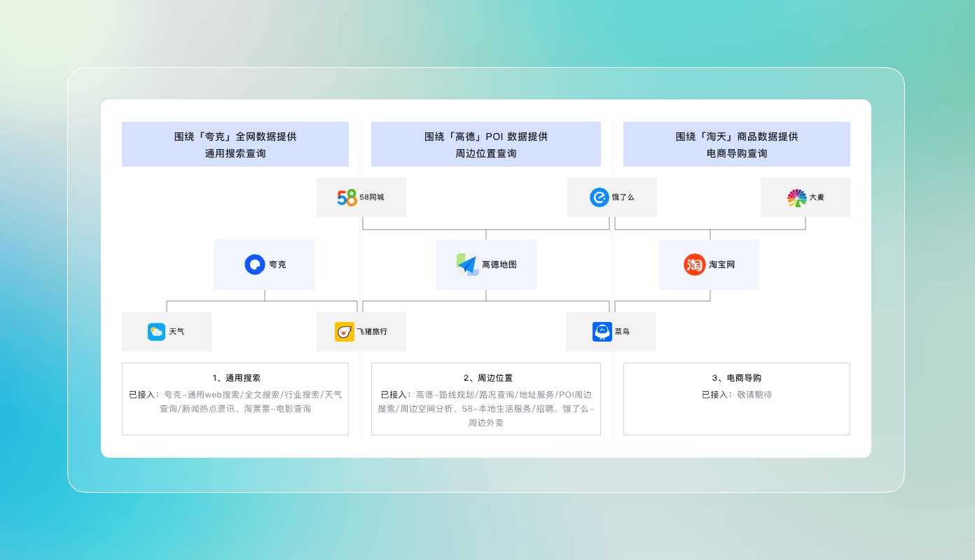Click the 飞猪旅行 yellow pig logo
The image size is (975, 560).
[x=344, y=332]
